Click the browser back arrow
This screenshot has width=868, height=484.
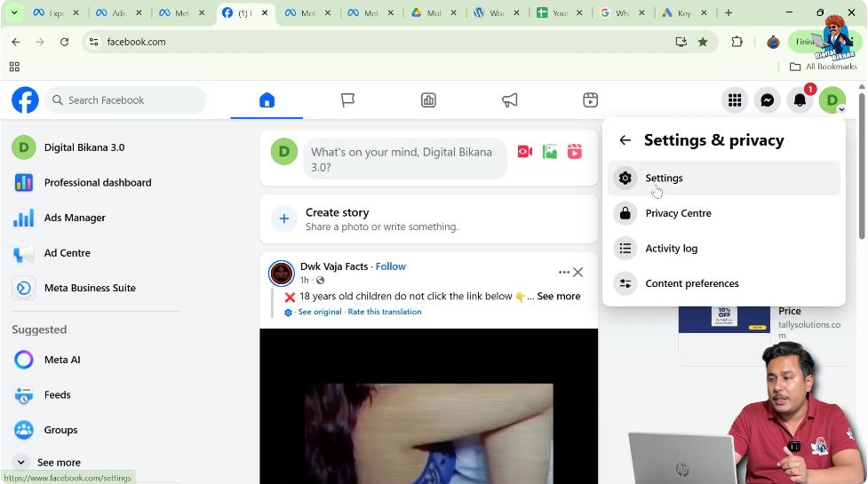16,42
